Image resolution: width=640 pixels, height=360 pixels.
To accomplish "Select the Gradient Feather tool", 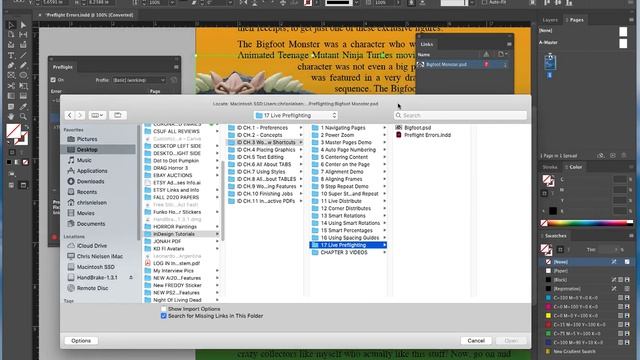I will coord(23,96).
